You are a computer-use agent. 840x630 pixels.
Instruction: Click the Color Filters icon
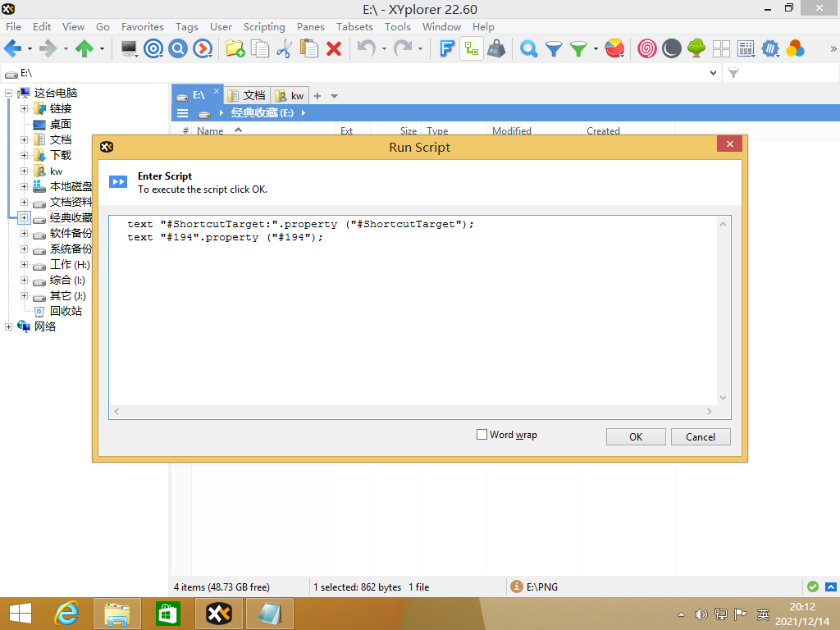point(795,49)
